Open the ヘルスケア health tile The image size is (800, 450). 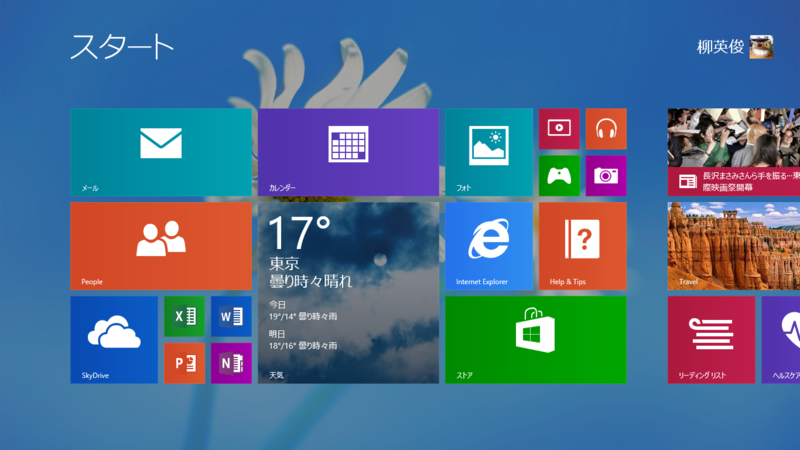(781, 340)
